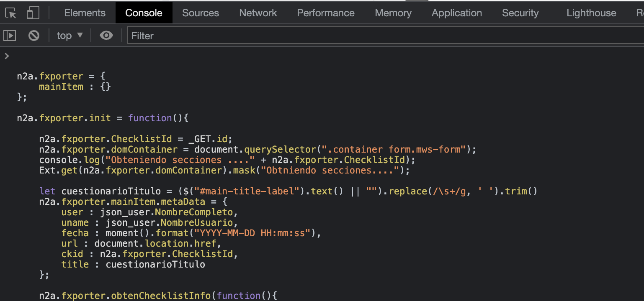Go to the Network tab
This screenshot has height=301, width=644.
[x=258, y=13]
